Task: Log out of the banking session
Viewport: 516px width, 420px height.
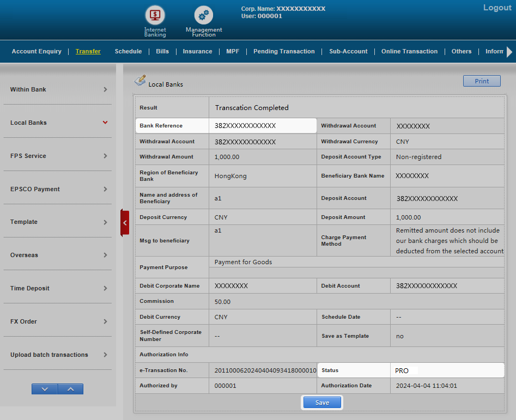Action: (x=497, y=8)
